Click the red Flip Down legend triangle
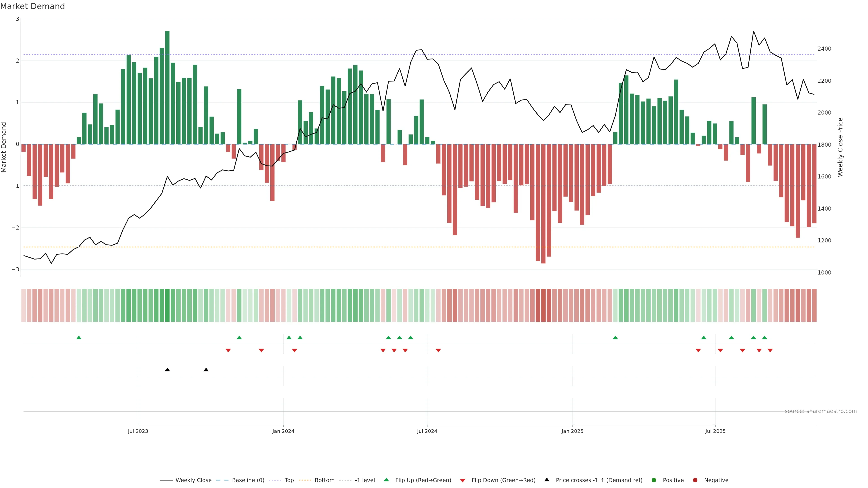The width and height of the screenshot is (868, 488). pyautogui.click(x=463, y=480)
